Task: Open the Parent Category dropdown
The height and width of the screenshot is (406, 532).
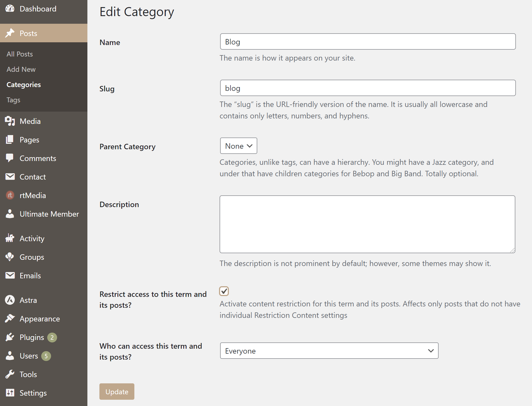Action: click(x=238, y=146)
